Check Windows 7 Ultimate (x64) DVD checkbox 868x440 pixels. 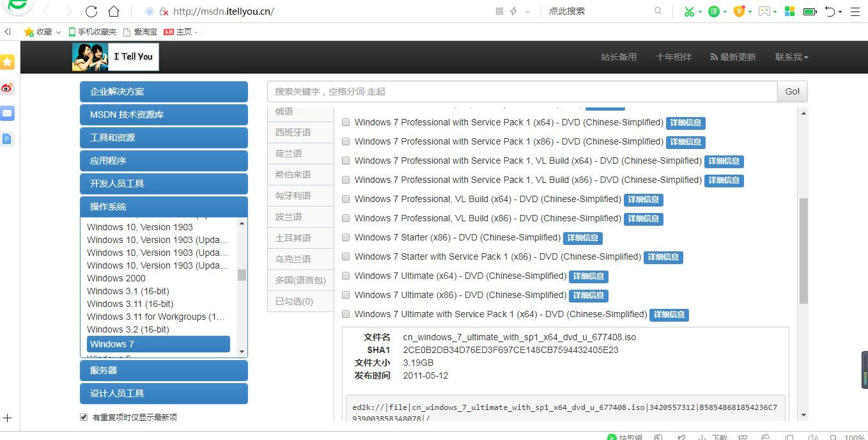(345, 276)
